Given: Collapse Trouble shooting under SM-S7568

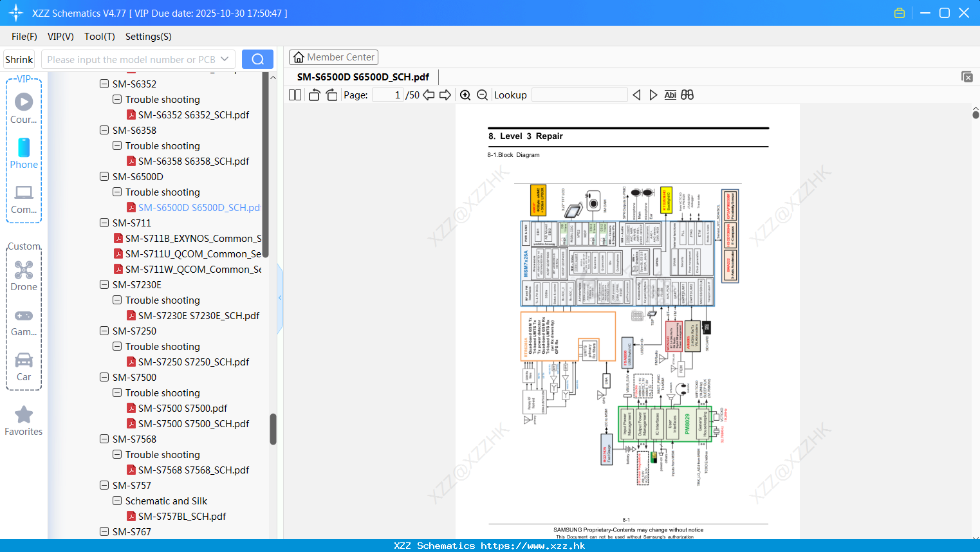Looking at the screenshot, I should pos(117,454).
